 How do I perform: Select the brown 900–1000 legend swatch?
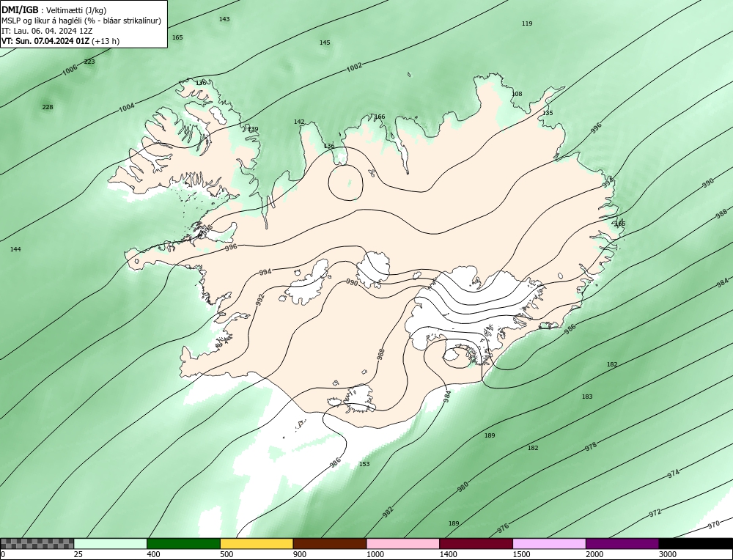coord(330,543)
